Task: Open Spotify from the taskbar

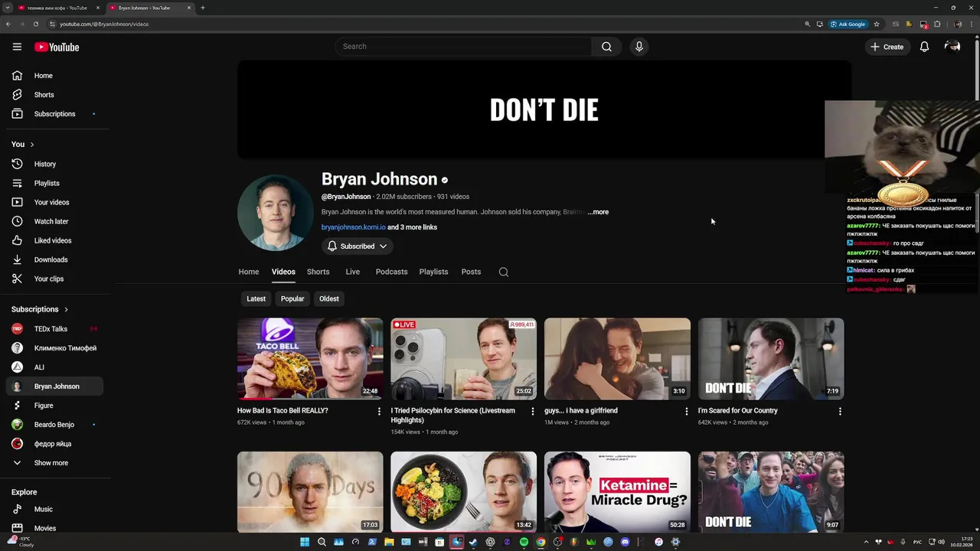Action: (524, 542)
